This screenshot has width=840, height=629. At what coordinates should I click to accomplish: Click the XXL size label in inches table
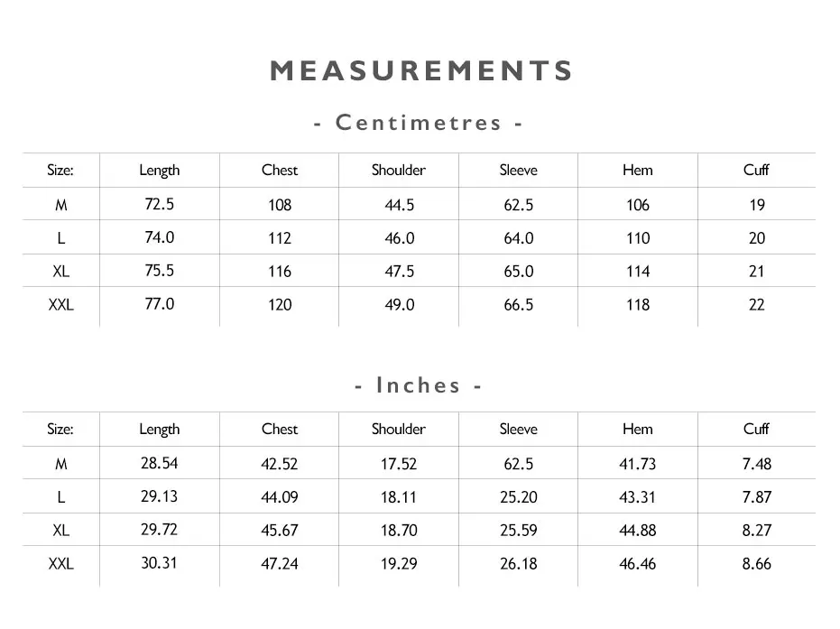pos(61,564)
